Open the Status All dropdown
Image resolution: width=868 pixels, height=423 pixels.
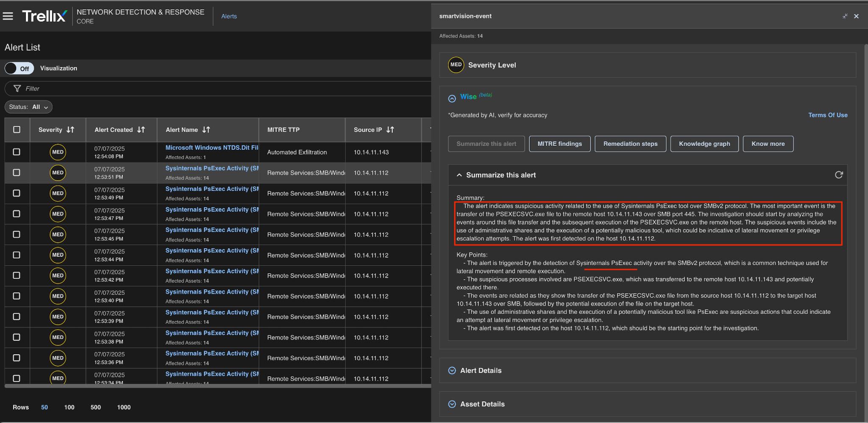click(28, 107)
